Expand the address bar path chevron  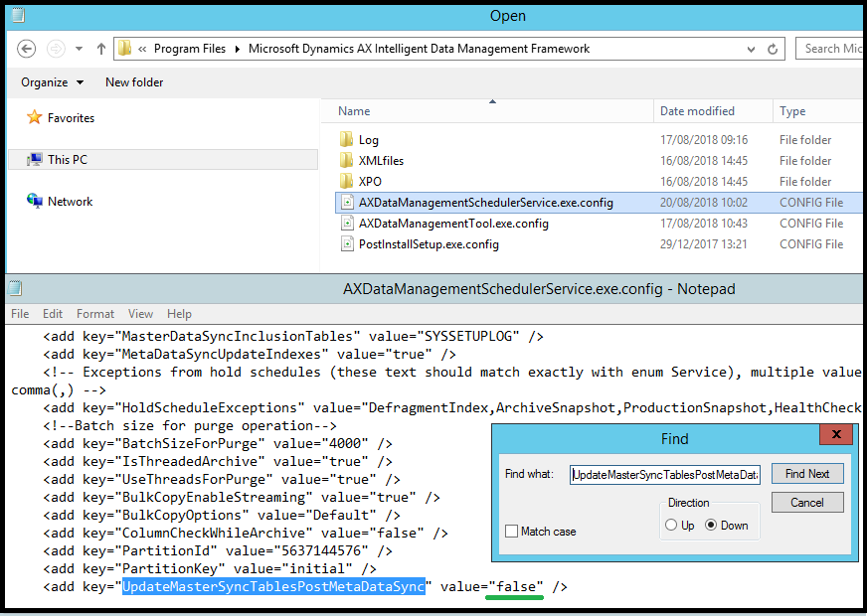(x=143, y=49)
